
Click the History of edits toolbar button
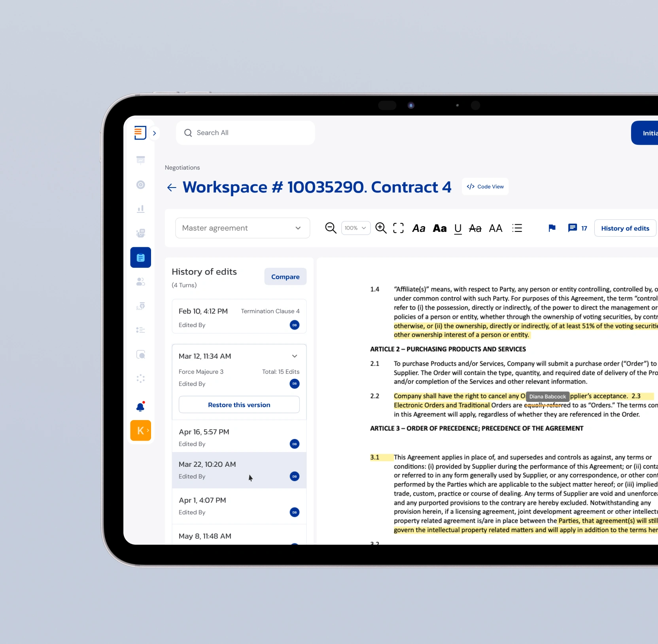tap(625, 228)
